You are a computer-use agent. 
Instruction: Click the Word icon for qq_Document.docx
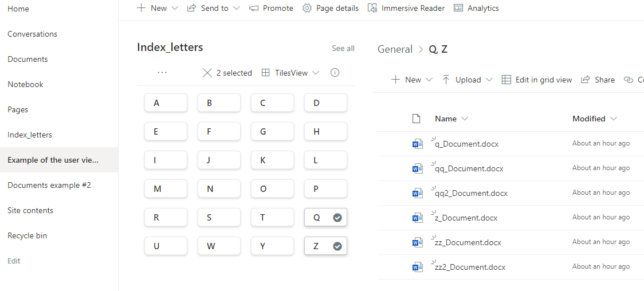tap(417, 168)
